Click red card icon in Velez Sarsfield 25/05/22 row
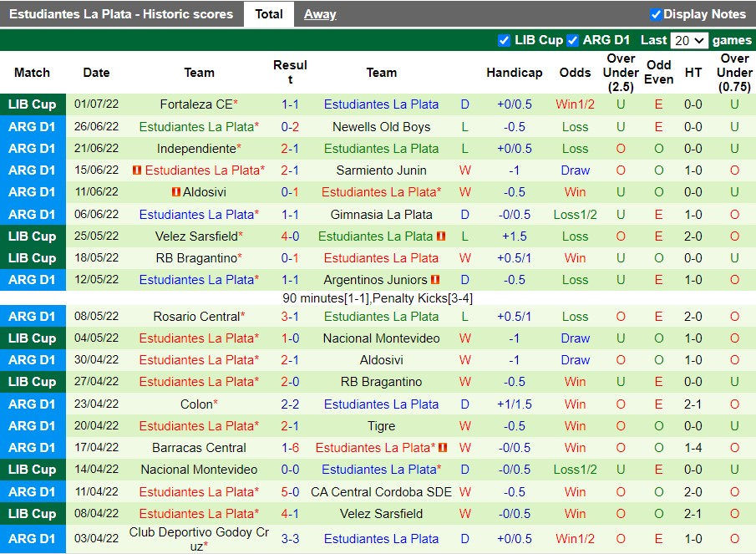 441,236
